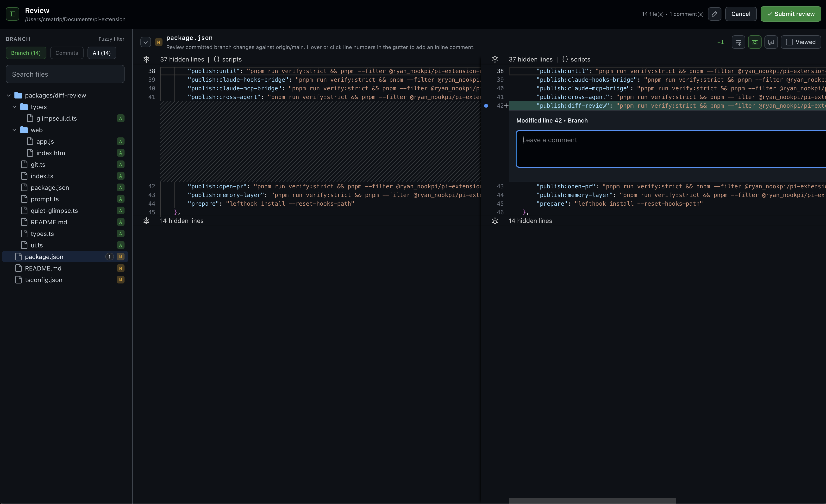826x504 pixels.
Task: Click the Submit review button
Action: (790, 14)
